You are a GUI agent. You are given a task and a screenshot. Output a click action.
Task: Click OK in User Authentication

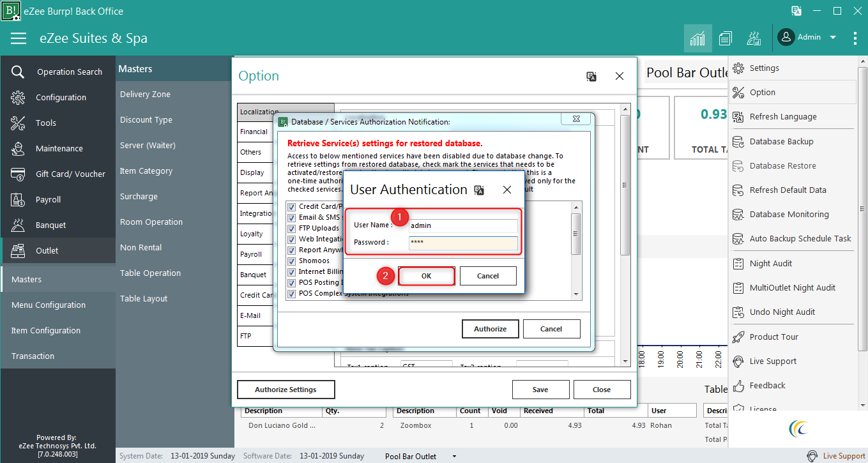click(x=426, y=276)
